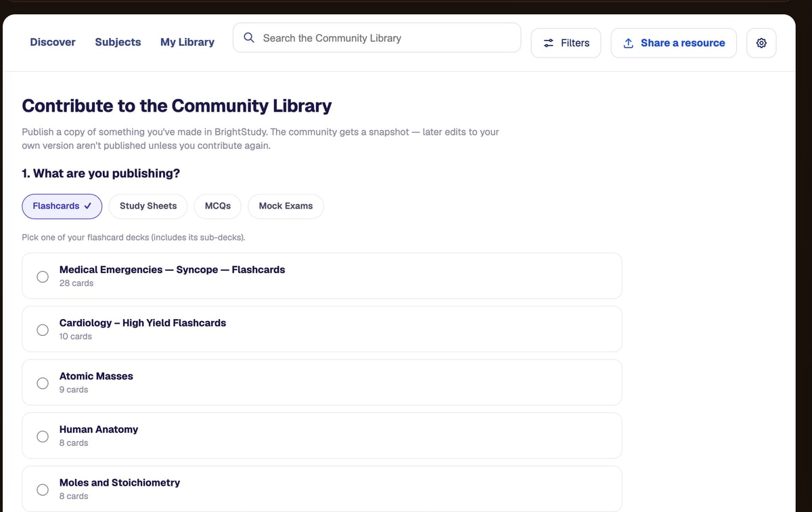Select the Medical Emergencies Syncope deck radio

[43, 276]
